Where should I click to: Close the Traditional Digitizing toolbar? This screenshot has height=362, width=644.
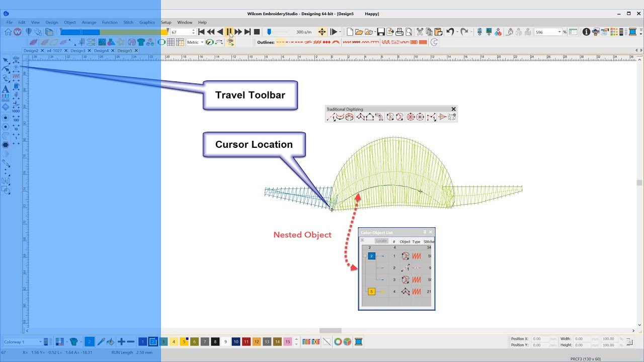tap(453, 109)
